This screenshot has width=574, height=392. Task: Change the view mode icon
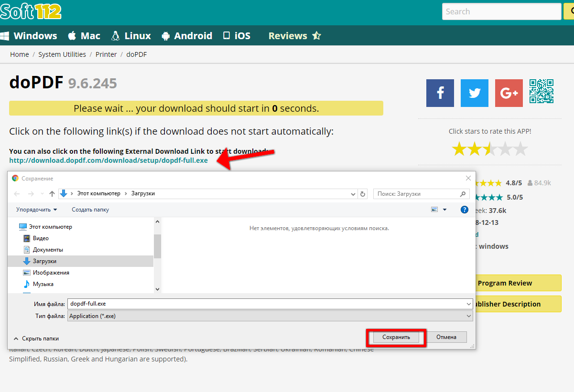[x=434, y=210]
